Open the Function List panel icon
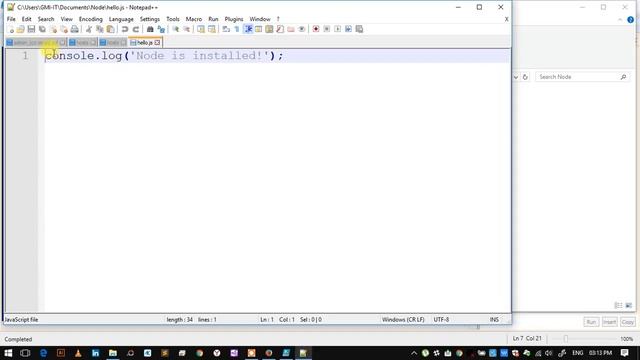Image resolution: width=640 pixels, height=360 pixels. click(280, 29)
